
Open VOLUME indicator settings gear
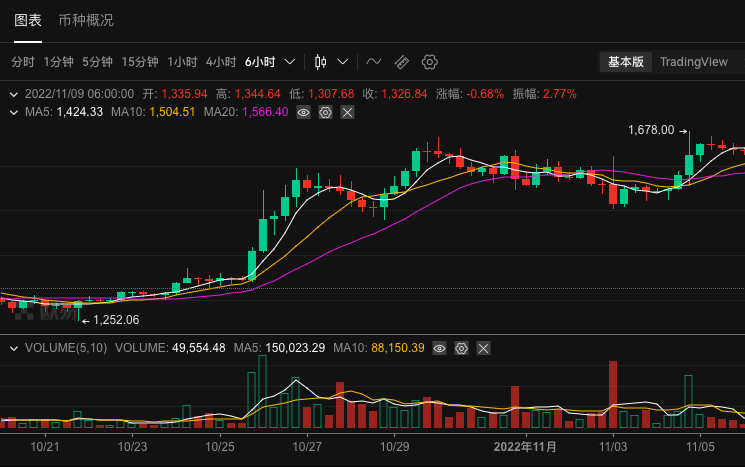tap(461, 348)
